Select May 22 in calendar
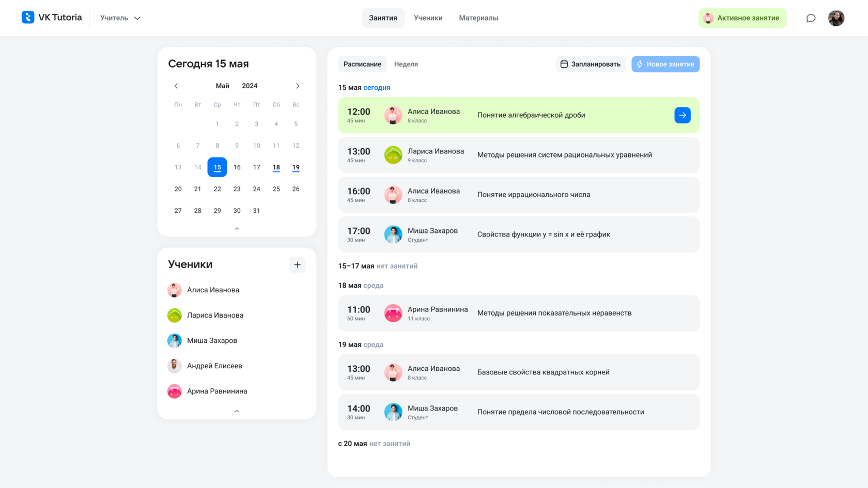The height and width of the screenshot is (488, 868). [x=217, y=189]
